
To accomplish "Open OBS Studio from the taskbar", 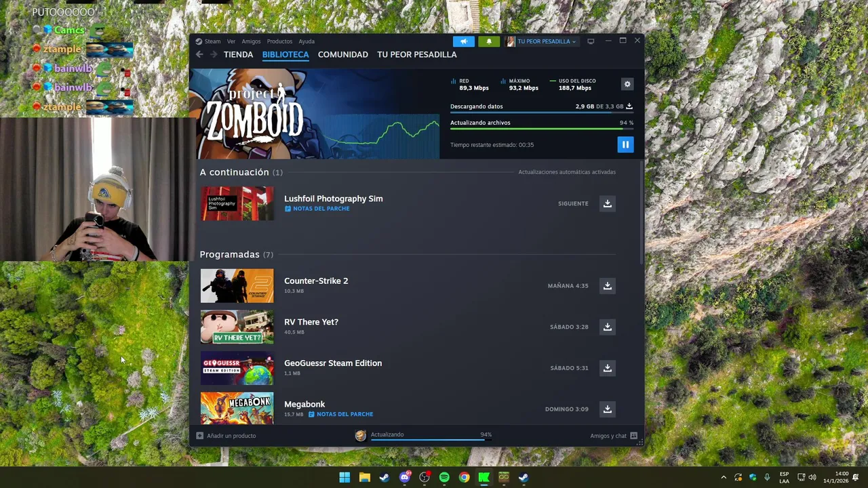I will click(x=425, y=477).
